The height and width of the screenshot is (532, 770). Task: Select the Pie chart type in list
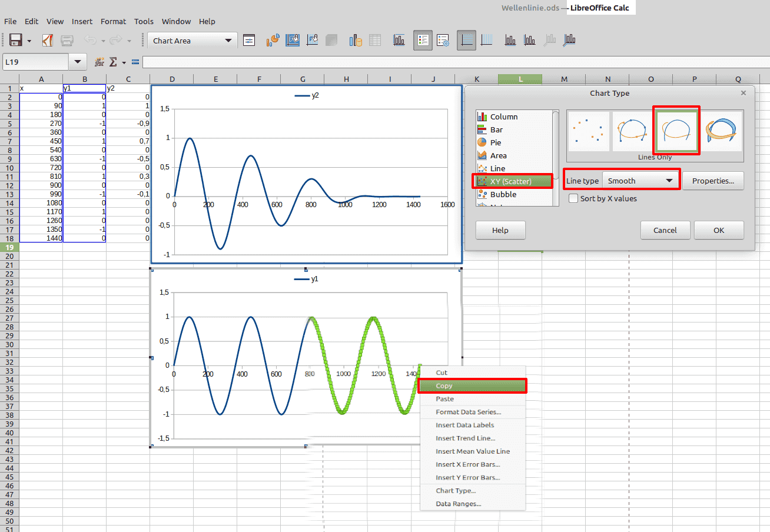click(495, 142)
